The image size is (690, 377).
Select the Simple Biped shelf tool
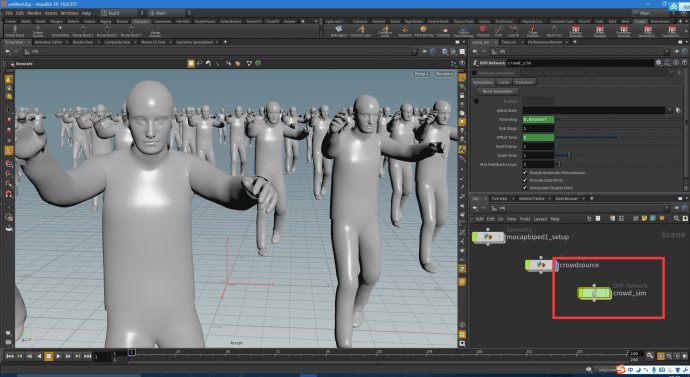[x=15, y=31]
